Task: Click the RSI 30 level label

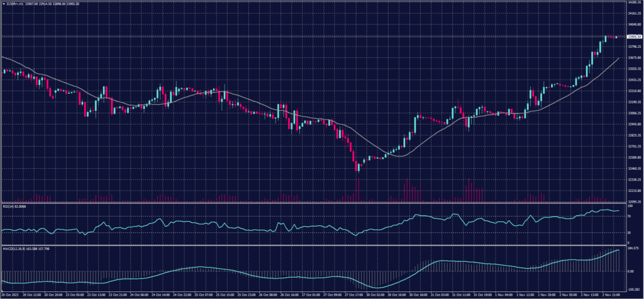Action: (x=630, y=232)
